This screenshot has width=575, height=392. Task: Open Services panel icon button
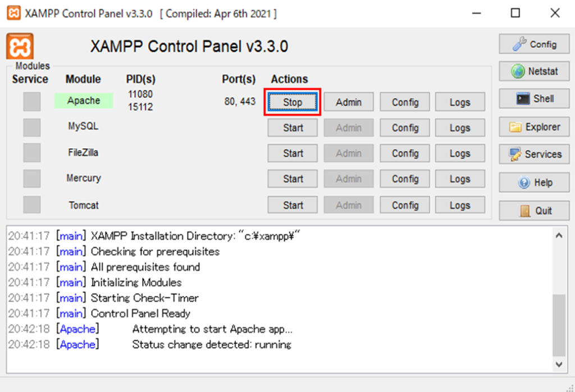[x=534, y=154]
